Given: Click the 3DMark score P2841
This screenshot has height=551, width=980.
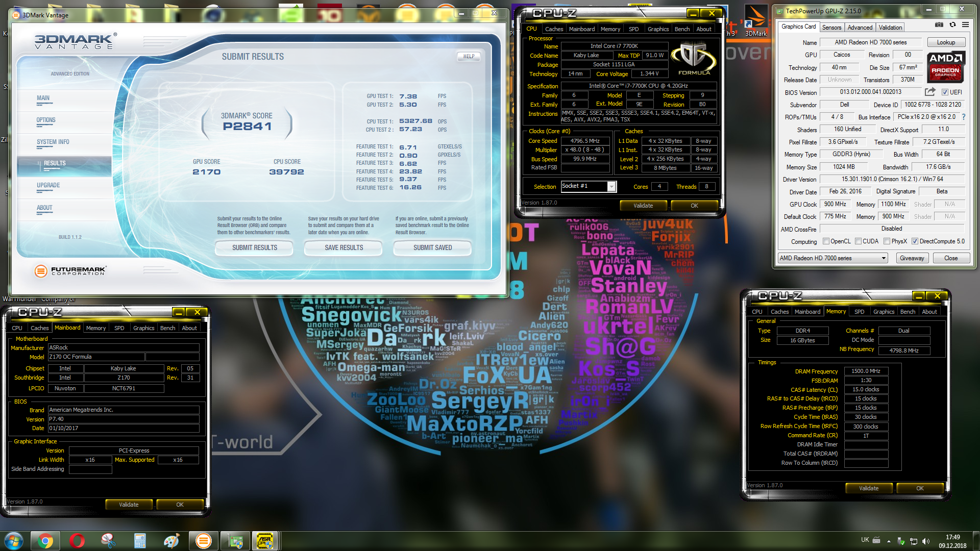Looking at the screenshot, I should 247,127.
